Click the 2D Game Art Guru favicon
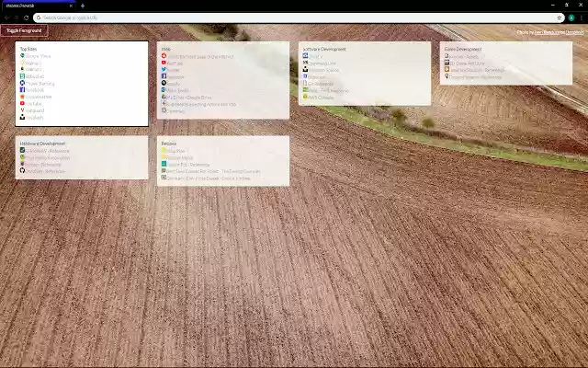This screenshot has width=588, height=368. 447,63
